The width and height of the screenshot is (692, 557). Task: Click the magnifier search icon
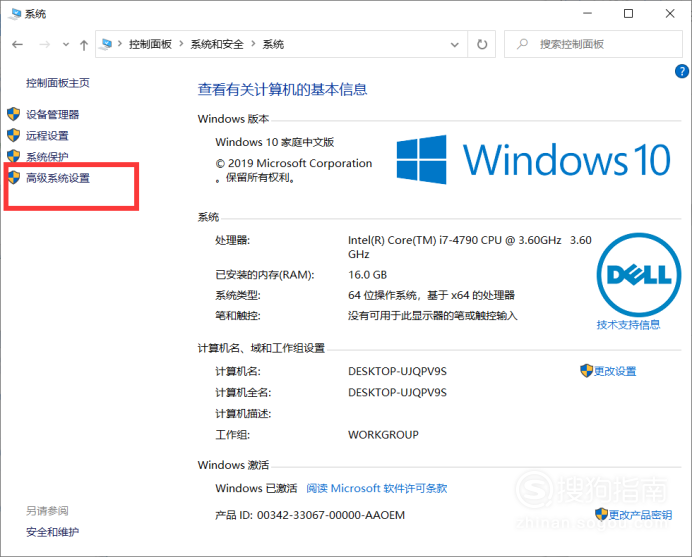[x=523, y=44]
